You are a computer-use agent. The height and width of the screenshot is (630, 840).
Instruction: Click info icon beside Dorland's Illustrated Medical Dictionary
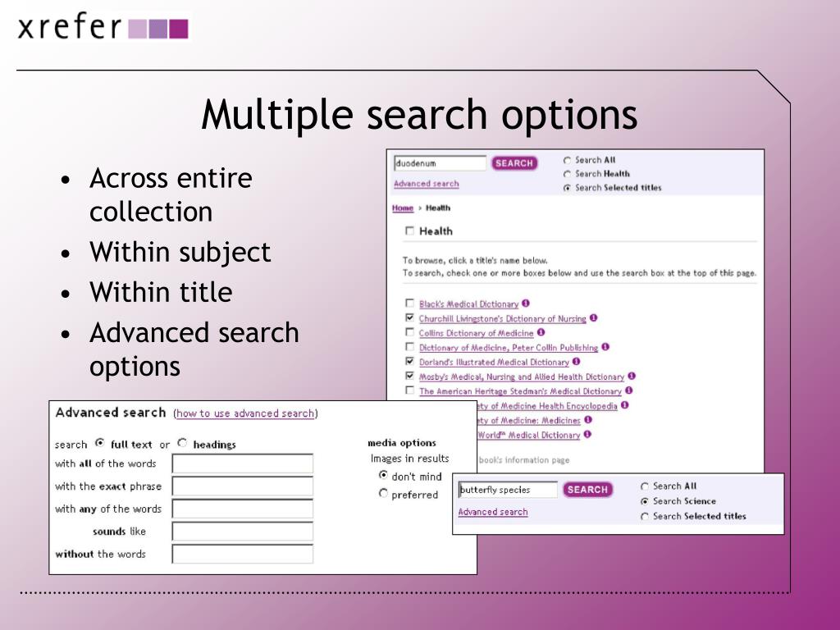click(576, 362)
